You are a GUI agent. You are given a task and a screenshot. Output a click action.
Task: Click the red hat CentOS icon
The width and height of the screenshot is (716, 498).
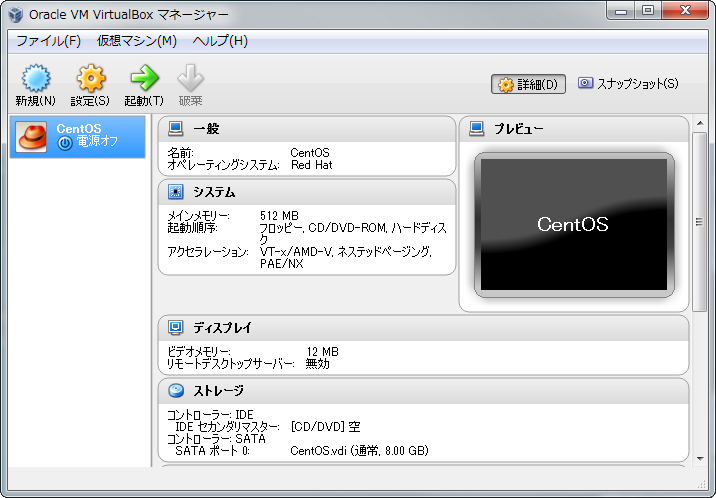point(31,136)
